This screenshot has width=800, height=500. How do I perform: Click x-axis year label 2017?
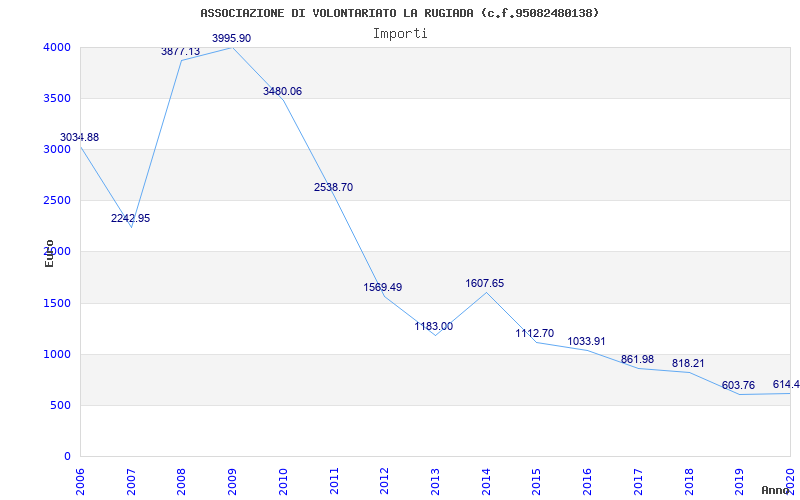pyautogui.click(x=637, y=481)
